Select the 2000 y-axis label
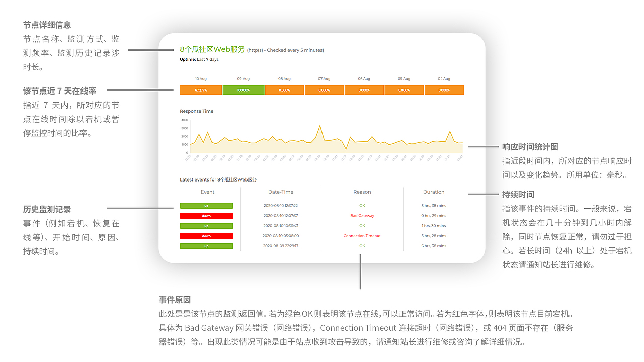644x362 pixels. pyautogui.click(x=184, y=136)
